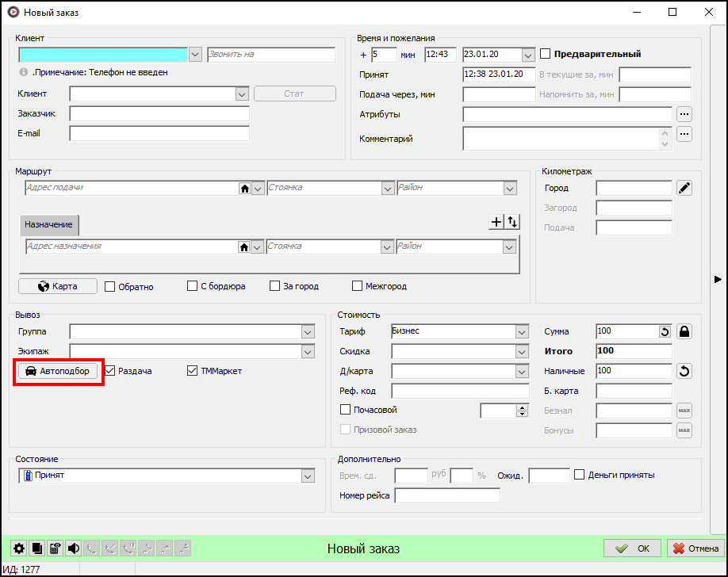The width and height of the screenshot is (728, 577).
Task: Enable the Предварительный checkbox
Action: point(545,54)
